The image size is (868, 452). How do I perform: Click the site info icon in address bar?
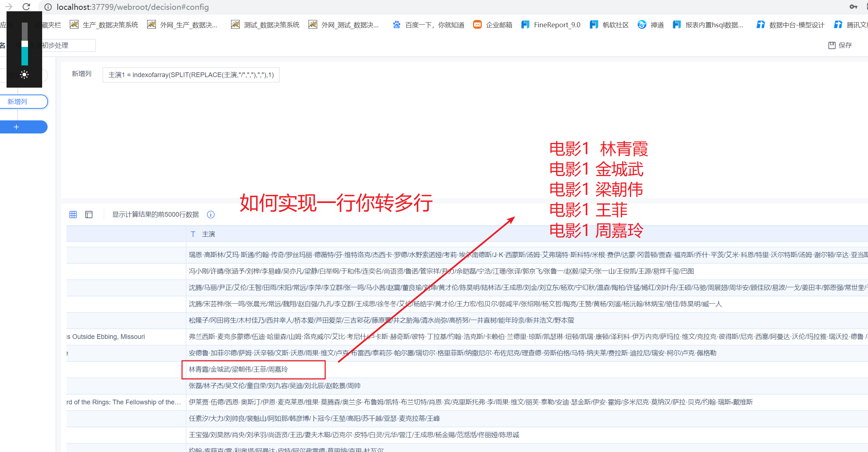pos(48,7)
